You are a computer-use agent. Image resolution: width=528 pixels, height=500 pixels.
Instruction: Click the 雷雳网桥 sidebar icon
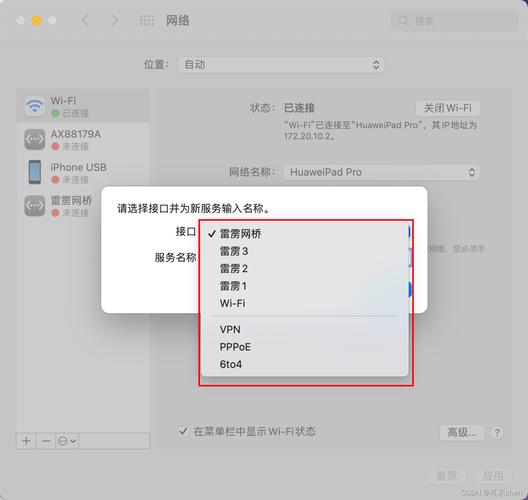point(34,205)
